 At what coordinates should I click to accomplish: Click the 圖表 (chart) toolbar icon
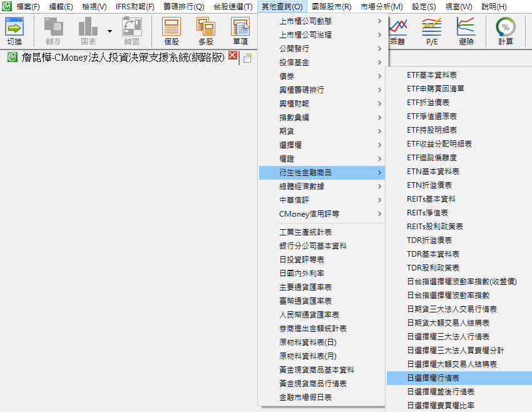[x=88, y=31]
